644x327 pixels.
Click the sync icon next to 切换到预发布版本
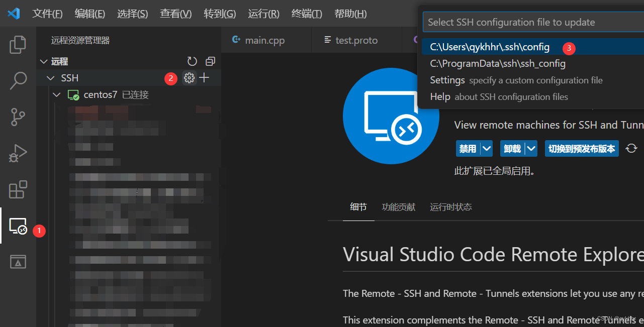(631, 149)
